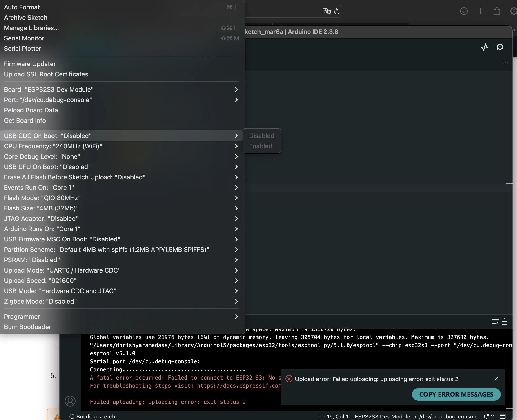
Task: Open the Serial Monitor magnifier icon
Action: 500,47
